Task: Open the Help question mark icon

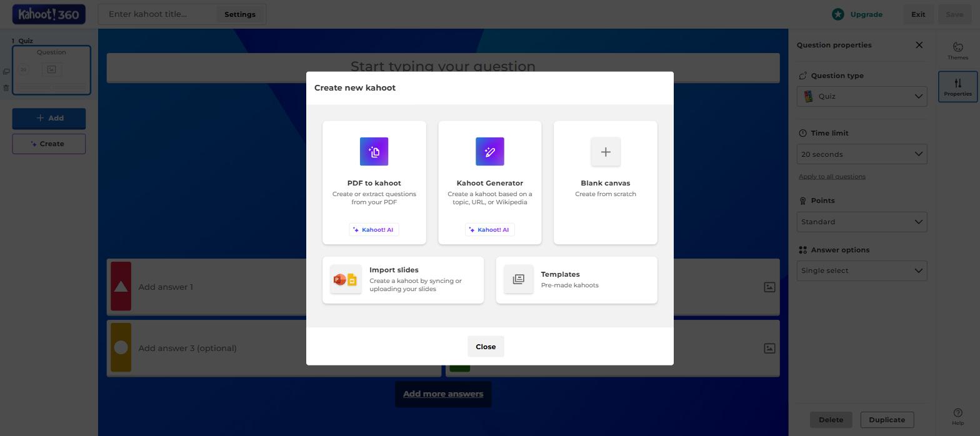Action: 957,413
